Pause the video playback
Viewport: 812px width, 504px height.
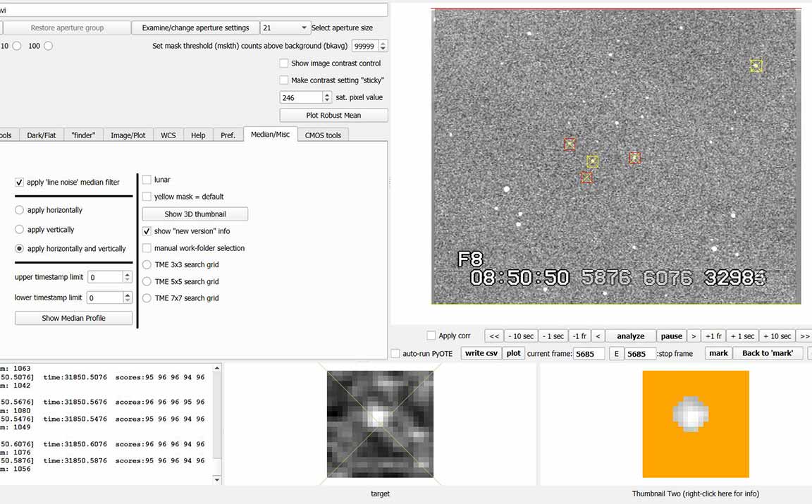[x=672, y=336]
